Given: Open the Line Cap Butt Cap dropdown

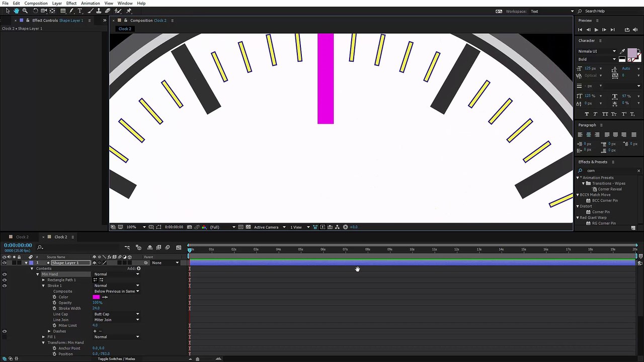Looking at the screenshot, I should coord(116,314).
